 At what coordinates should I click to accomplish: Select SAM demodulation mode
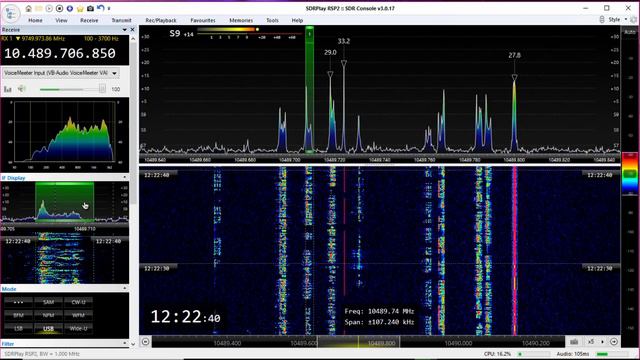coord(49,302)
